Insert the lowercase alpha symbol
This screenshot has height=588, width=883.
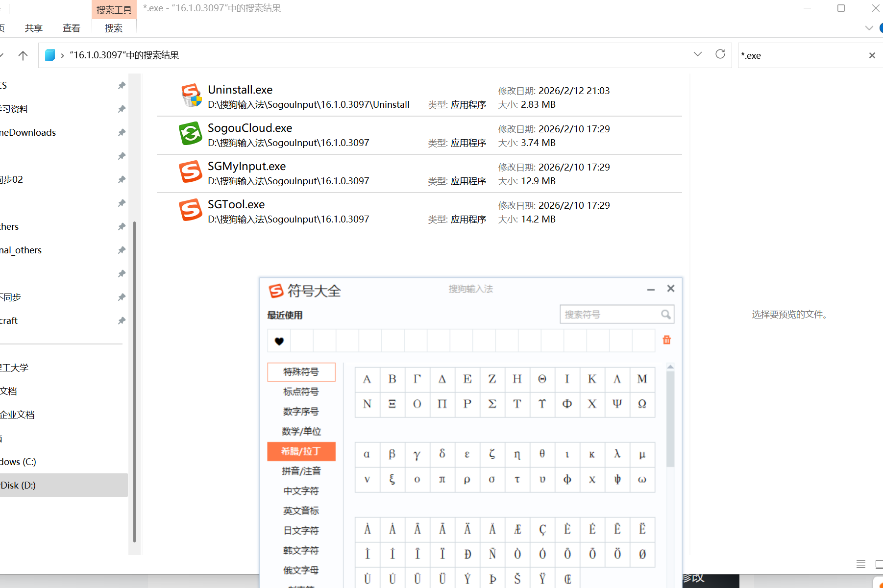pyautogui.click(x=367, y=454)
